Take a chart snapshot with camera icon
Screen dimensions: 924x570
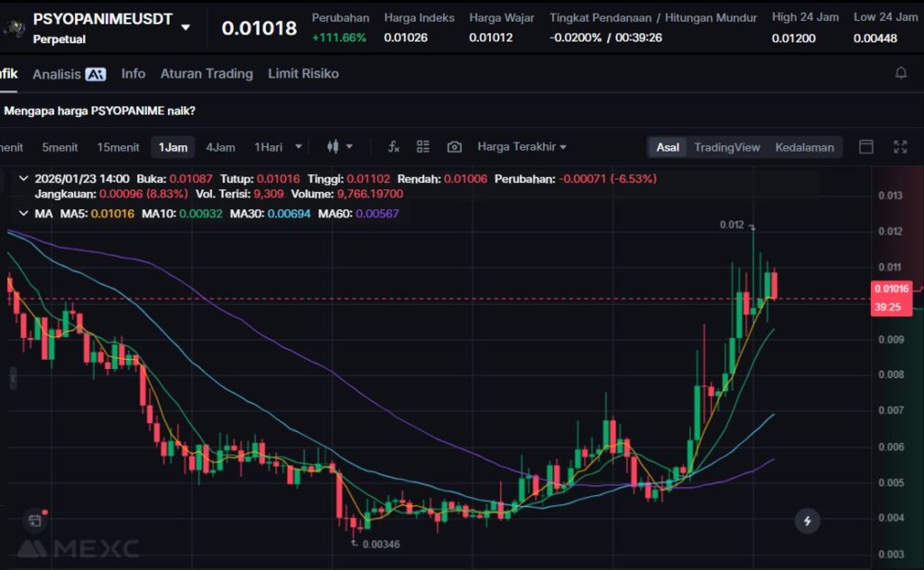tap(454, 147)
